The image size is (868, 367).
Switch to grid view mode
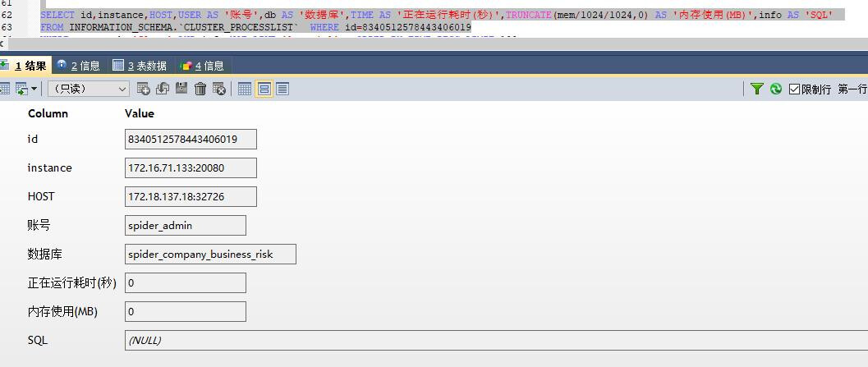point(245,89)
